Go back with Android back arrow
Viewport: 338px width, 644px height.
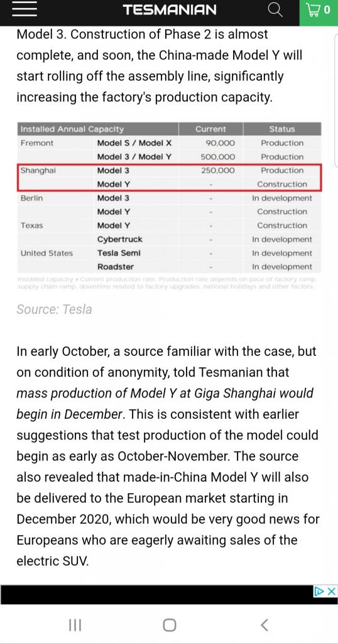pyautogui.click(x=264, y=625)
